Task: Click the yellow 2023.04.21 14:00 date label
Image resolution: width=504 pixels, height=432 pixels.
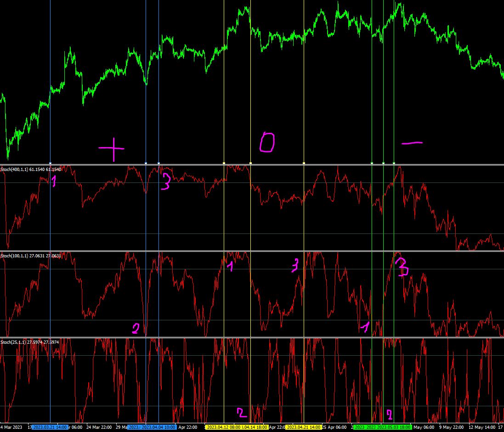Action: point(304,427)
